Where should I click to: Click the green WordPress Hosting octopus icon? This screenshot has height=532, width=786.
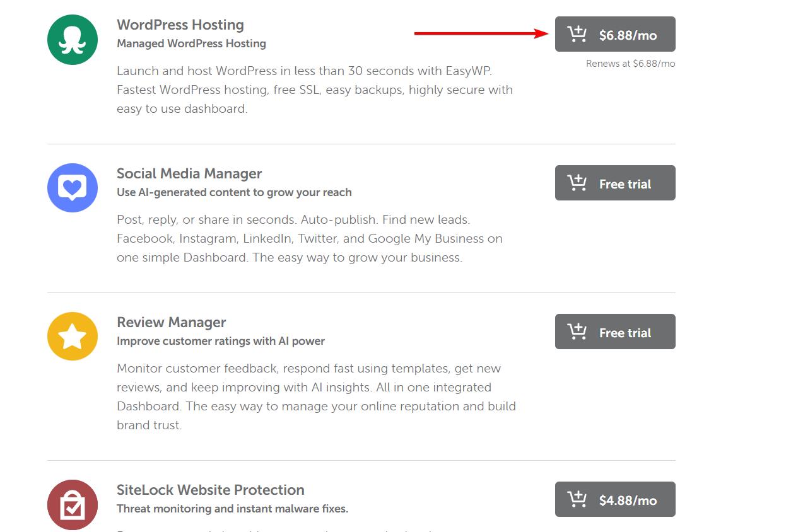pyautogui.click(x=72, y=39)
